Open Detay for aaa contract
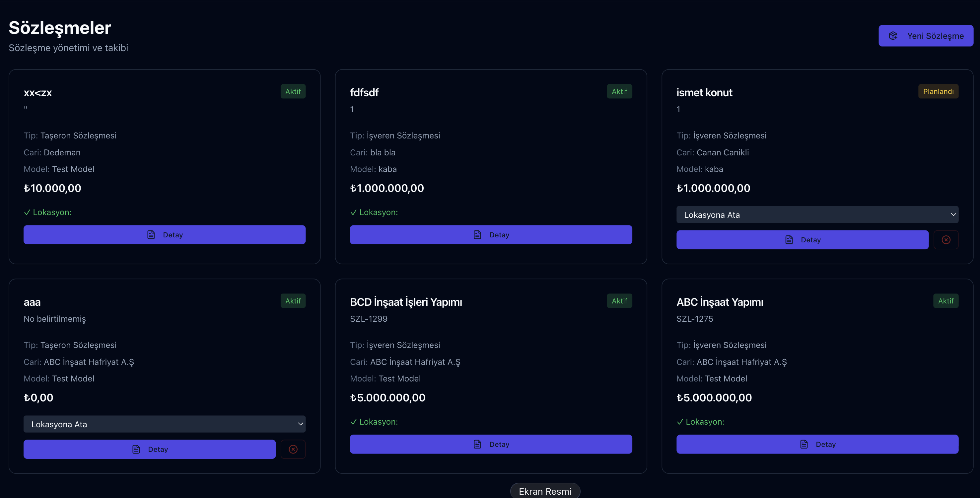Viewport: 980px width, 498px height. click(150, 449)
